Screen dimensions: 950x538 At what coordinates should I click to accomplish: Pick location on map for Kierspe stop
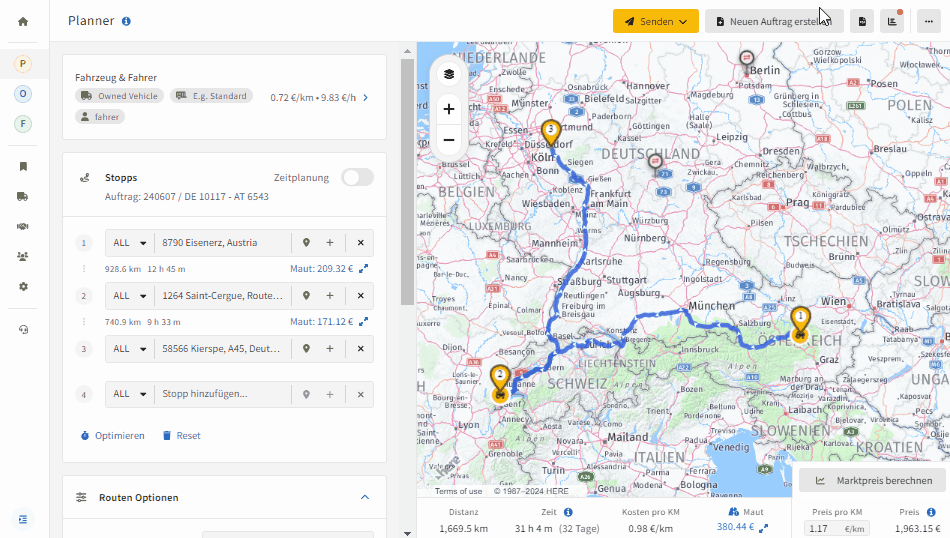(306, 349)
